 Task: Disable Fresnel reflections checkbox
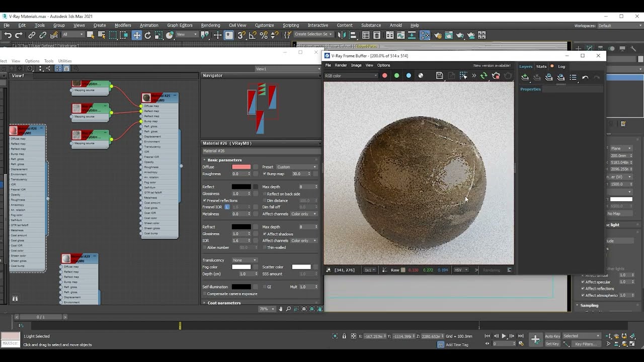click(x=204, y=201)
